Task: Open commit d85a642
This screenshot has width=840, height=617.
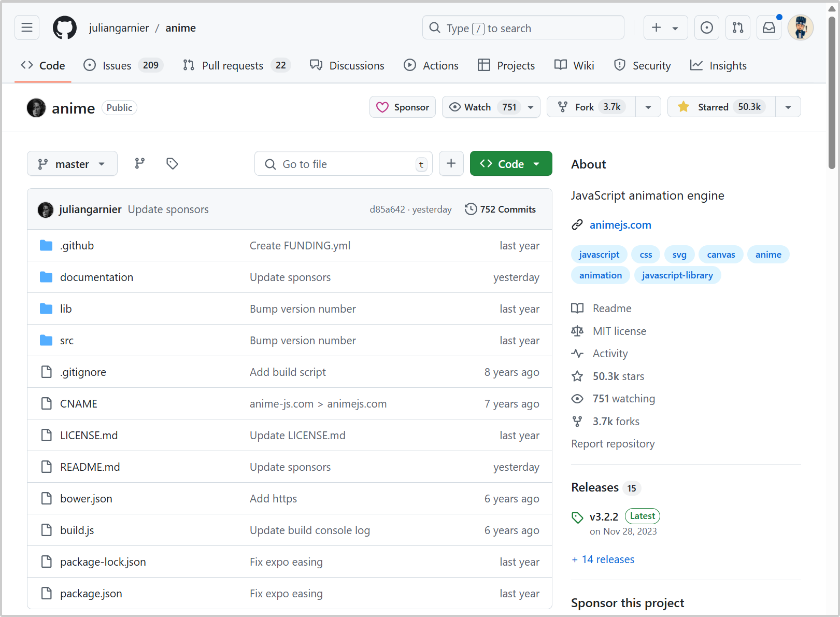Action: click(387, 209)
